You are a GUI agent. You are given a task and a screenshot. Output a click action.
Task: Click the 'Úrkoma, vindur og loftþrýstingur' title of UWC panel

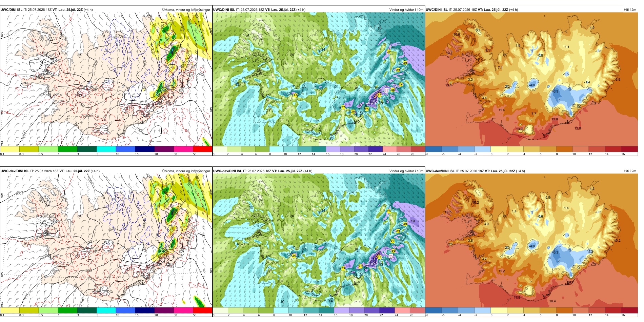(x=186, y=9)
